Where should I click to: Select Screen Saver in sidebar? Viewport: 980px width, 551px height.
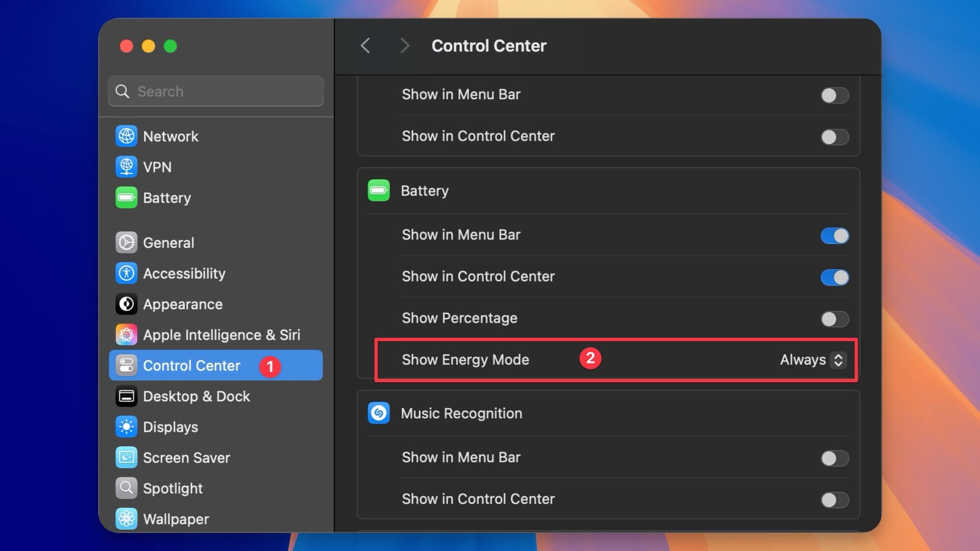click(x=216, y=457)
